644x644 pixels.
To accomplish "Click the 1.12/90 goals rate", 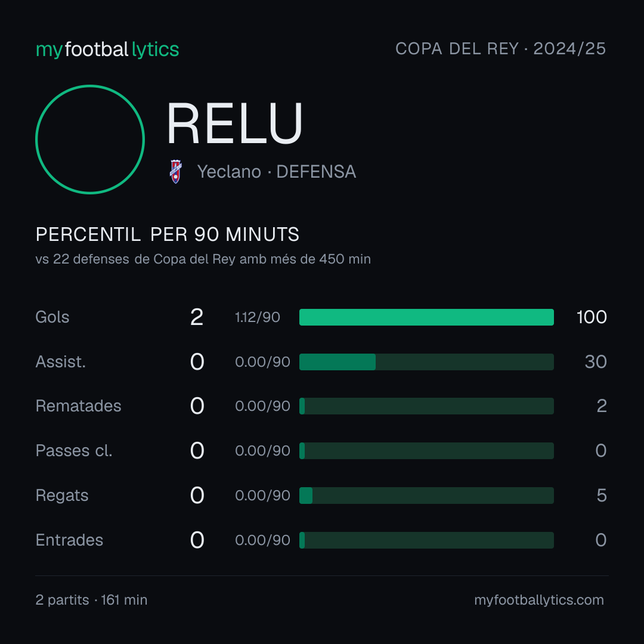I will pyautogui.click(x=258, y=317).
